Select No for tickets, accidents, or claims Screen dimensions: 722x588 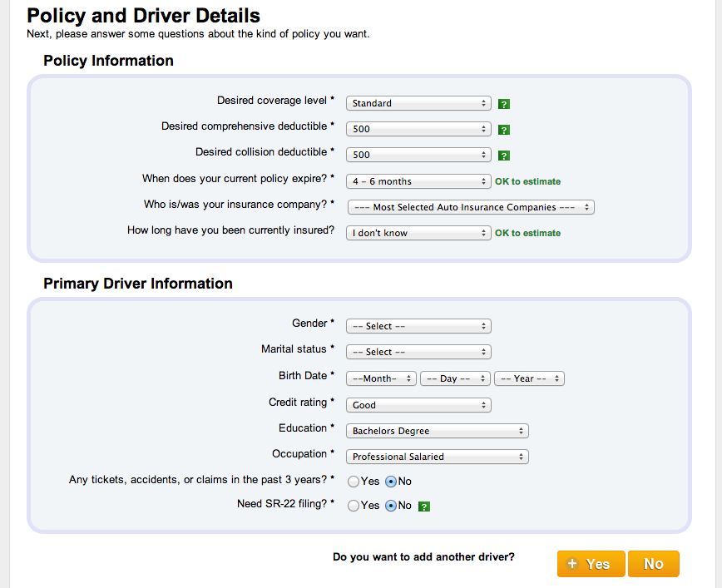[x=391, y=481]
